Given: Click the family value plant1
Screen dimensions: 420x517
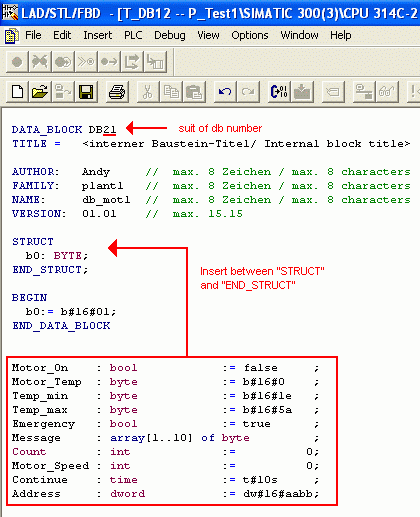Looking at the screenshot, I should pos(103,186).
